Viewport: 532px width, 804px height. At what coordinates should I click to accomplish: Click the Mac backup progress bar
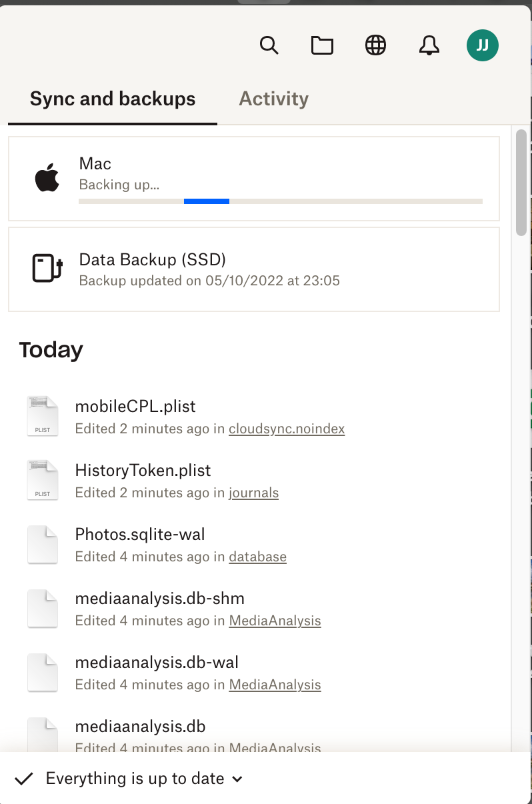point(280,201)
